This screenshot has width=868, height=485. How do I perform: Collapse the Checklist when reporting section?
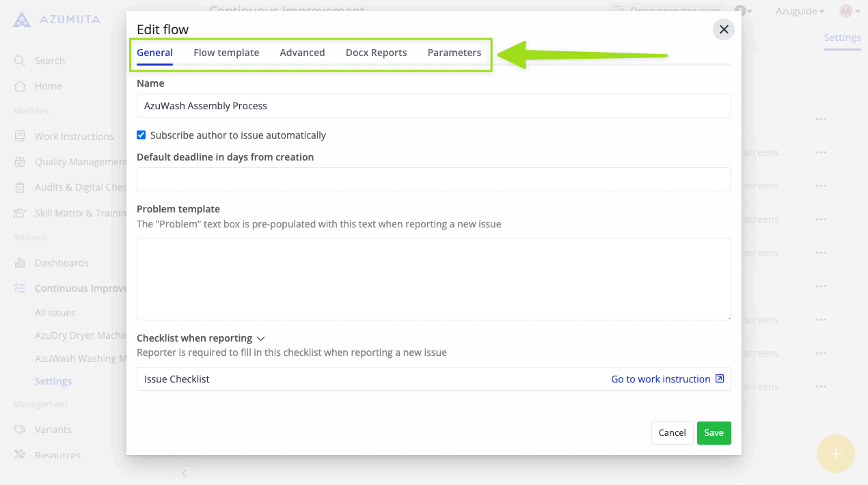tap(260, 338)
